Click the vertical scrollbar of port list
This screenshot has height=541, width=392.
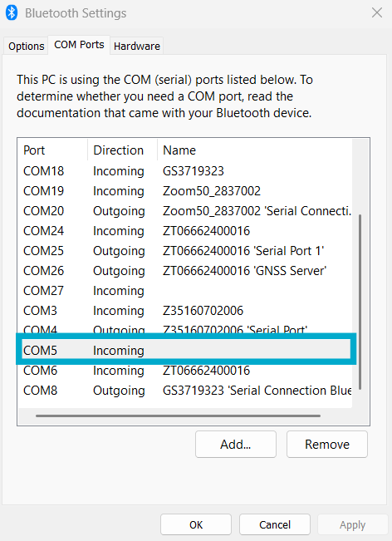click(360, 302)
